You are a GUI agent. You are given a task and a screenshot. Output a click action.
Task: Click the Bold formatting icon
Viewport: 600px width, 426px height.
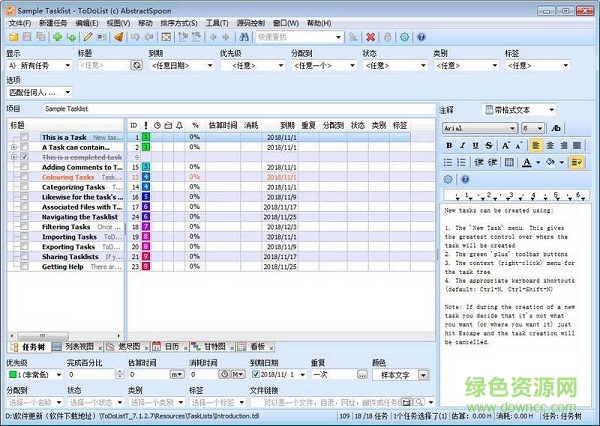(449, 145)
